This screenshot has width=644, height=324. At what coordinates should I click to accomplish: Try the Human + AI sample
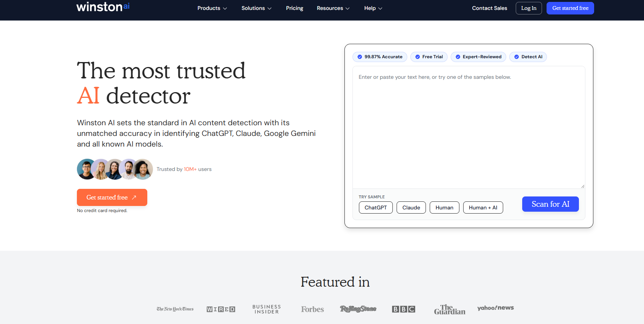[x=483, y=207]
